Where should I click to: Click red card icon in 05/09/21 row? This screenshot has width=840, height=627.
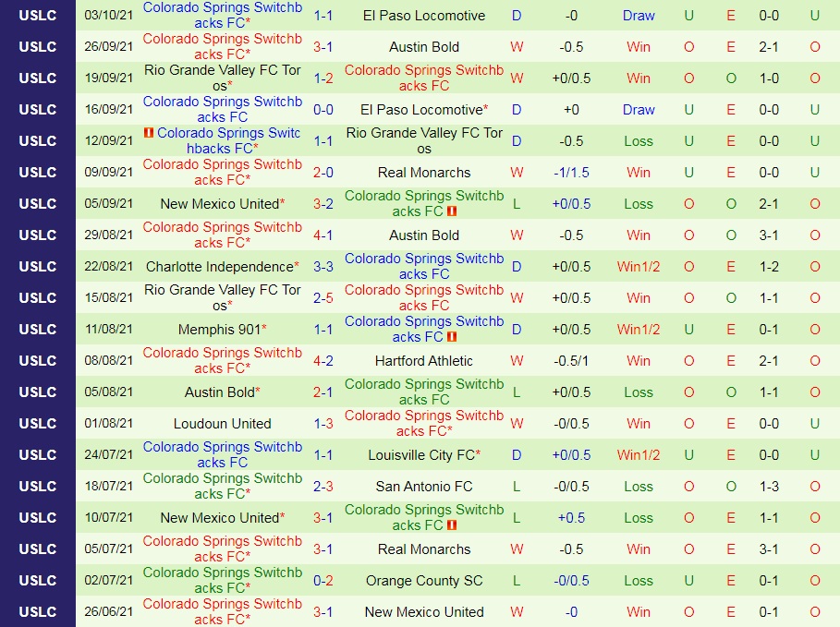coord(452,211)
